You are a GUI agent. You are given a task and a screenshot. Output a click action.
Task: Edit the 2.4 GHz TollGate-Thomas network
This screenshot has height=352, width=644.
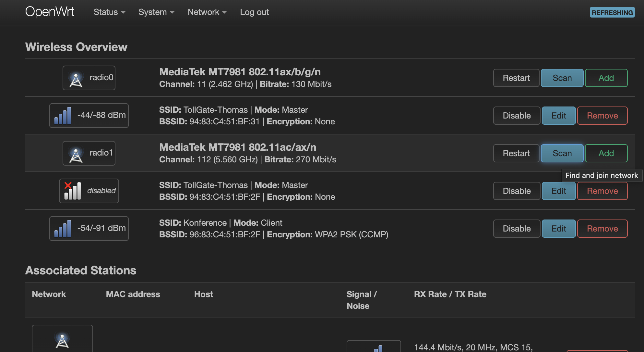click(x=558, y=116)
